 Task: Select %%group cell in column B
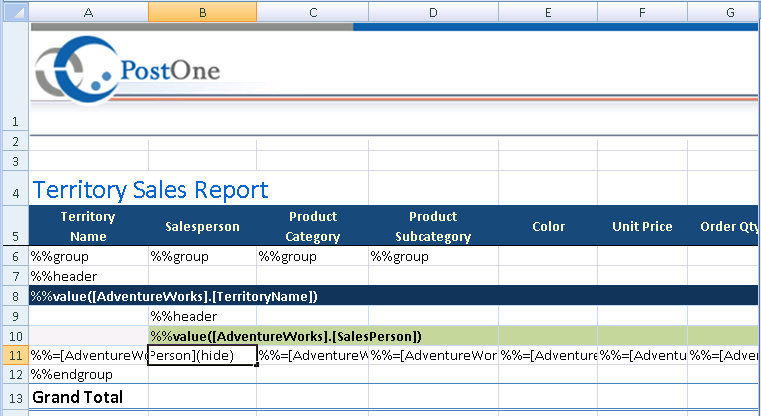click(x=202, y=256)
